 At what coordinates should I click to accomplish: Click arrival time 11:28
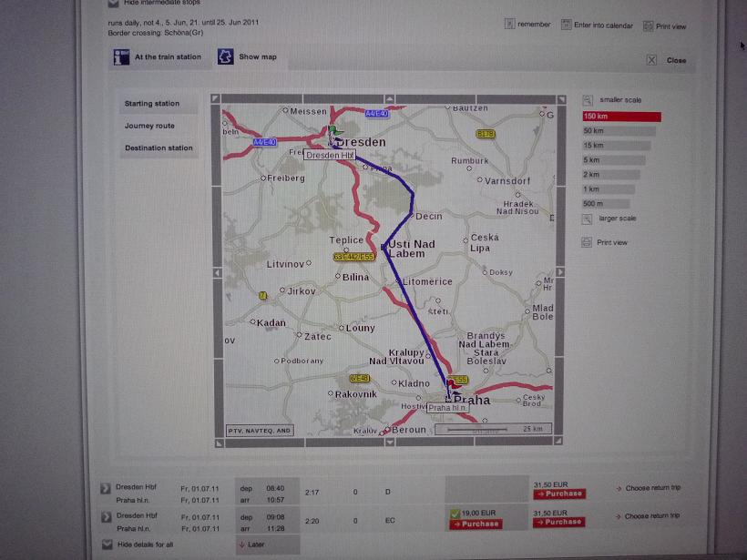(x=275, y=529)
